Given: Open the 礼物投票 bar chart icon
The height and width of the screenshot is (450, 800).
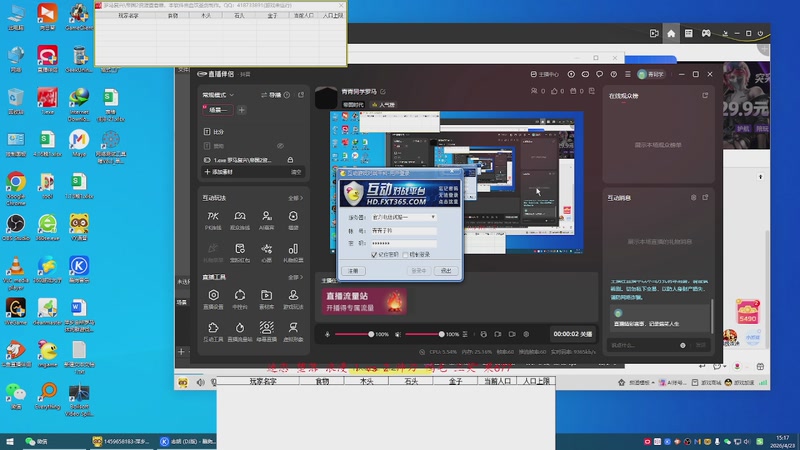Looking at the screenshot, I should (x=293, y=253).
